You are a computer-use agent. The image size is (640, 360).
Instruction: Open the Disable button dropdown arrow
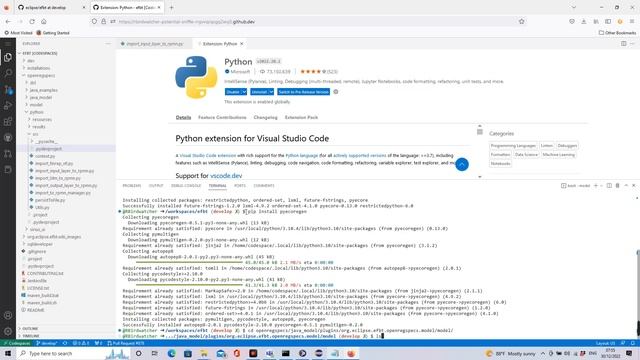[244, 92]
